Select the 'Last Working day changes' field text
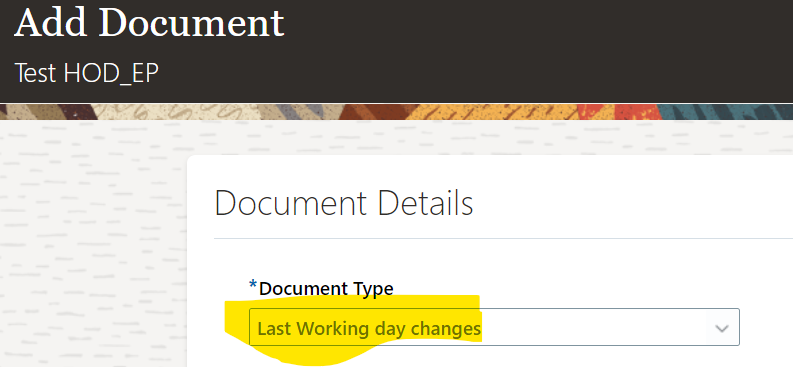The width and height of the screenshot is (793, 367). (x=369, y=329)
